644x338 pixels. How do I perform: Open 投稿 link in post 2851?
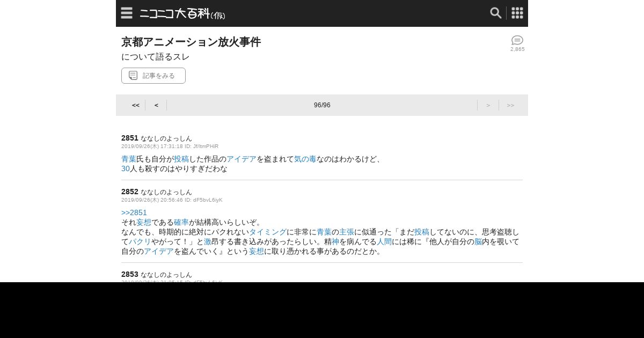(x=181, y=159)
